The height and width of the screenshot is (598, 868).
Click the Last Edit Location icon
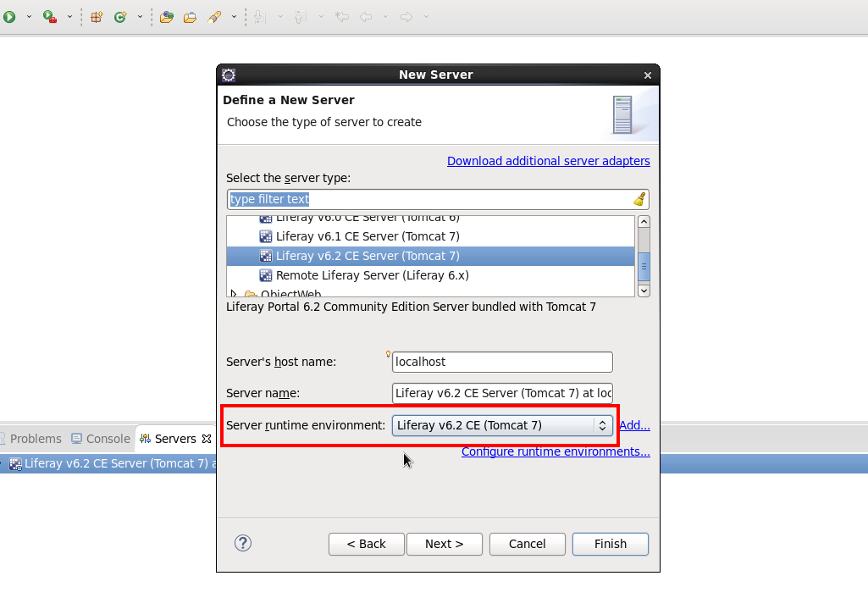[x=342, y=17]
